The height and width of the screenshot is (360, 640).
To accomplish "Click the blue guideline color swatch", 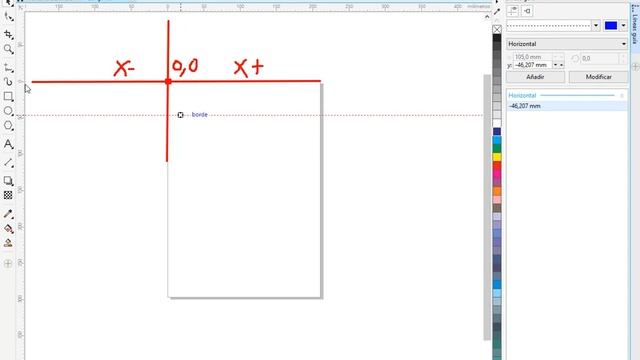I will (611, 26).
